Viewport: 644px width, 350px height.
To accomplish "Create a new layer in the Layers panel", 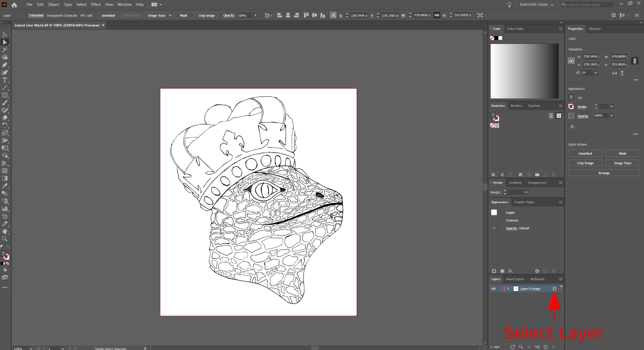I will pyautogui.click(x=546, y=347).
